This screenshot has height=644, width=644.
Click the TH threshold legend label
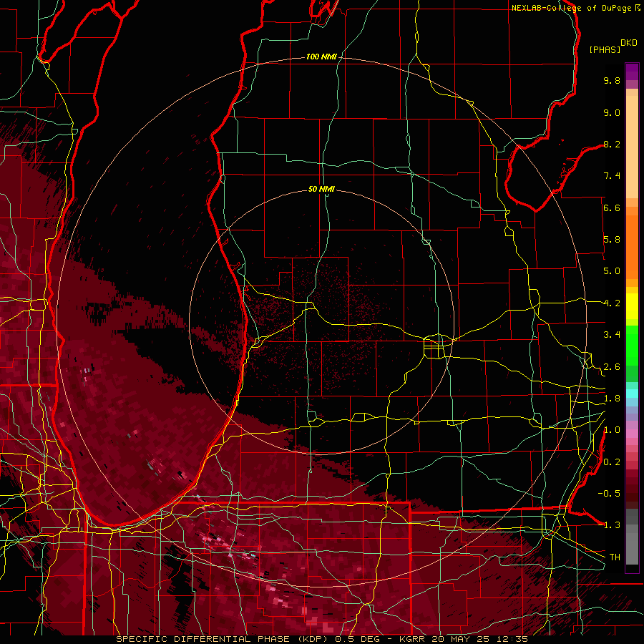(x=615, y=557)
